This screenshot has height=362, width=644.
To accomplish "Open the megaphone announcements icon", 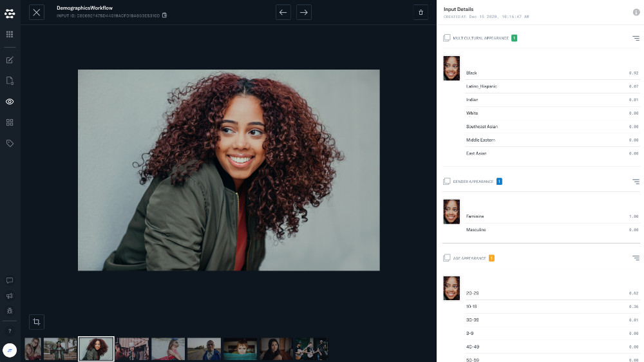I will pyautogui.click(x=10, y=296).
